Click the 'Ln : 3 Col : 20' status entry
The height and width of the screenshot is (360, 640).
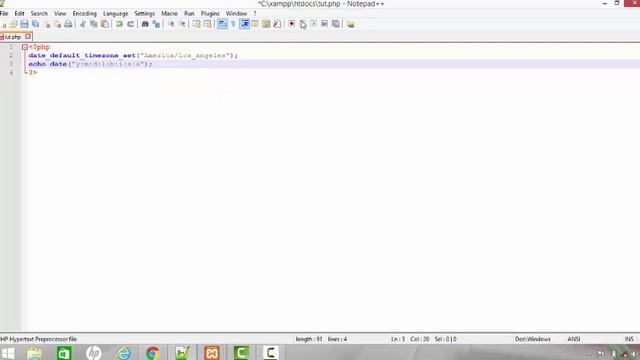[410, 339]
